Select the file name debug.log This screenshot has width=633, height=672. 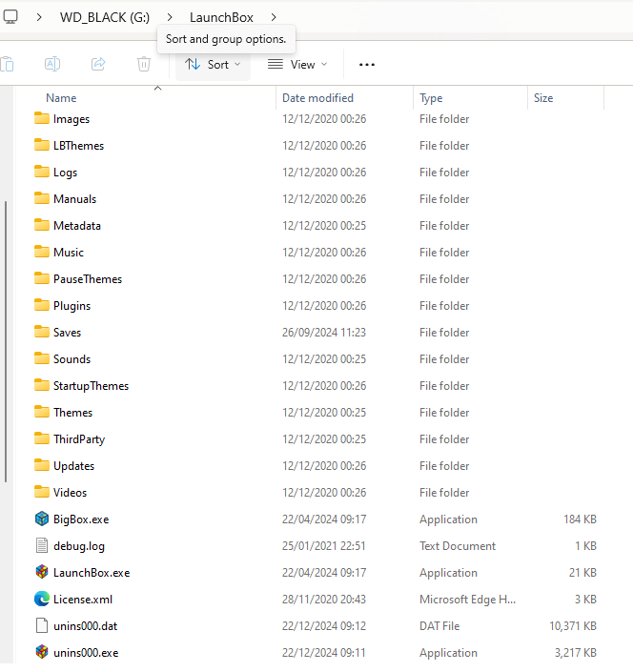pyautogui.click(x=79, y=546)
